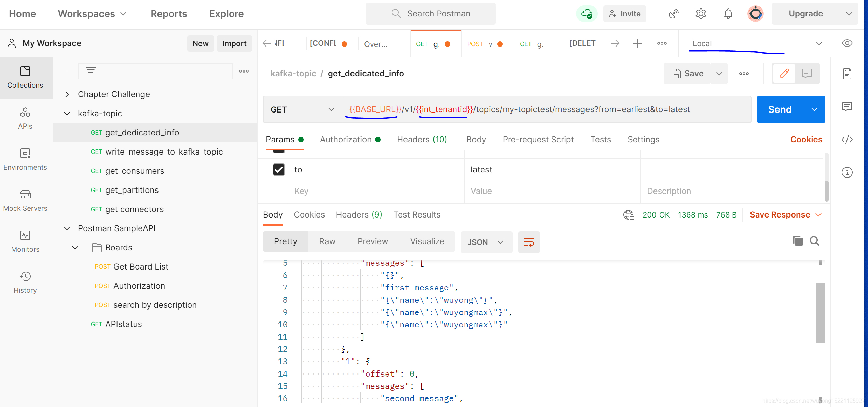This screenshot has height=407, width=868.
Task: Open the request Settings tab
Action: (x=643, y=140)
